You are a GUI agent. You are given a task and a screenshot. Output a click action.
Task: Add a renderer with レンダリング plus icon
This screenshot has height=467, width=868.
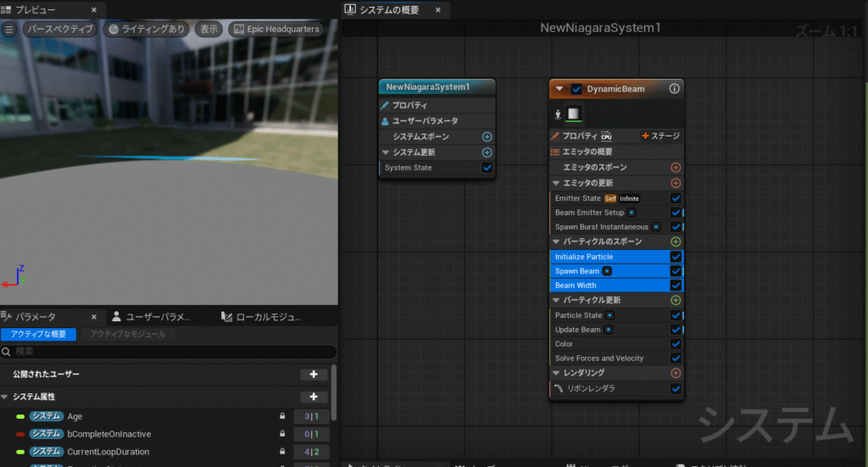coord(676,373)
